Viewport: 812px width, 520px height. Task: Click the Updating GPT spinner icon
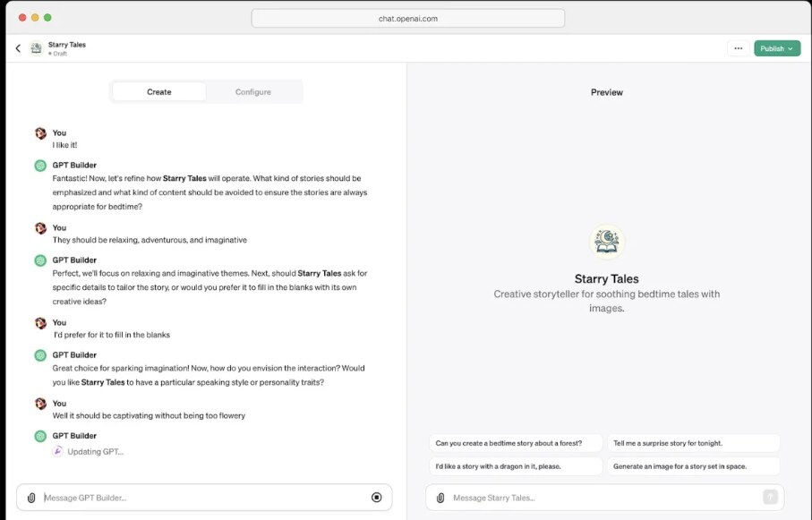point(56,451)
